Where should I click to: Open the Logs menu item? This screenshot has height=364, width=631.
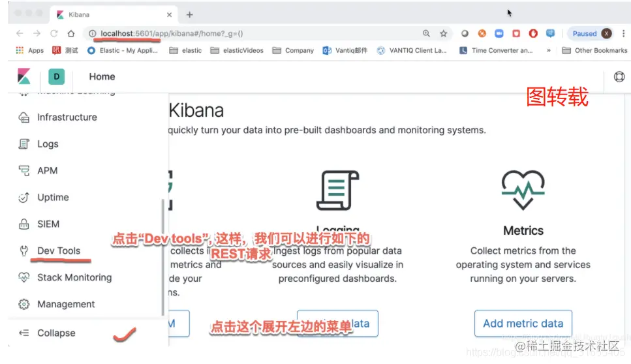click(48, 144)
